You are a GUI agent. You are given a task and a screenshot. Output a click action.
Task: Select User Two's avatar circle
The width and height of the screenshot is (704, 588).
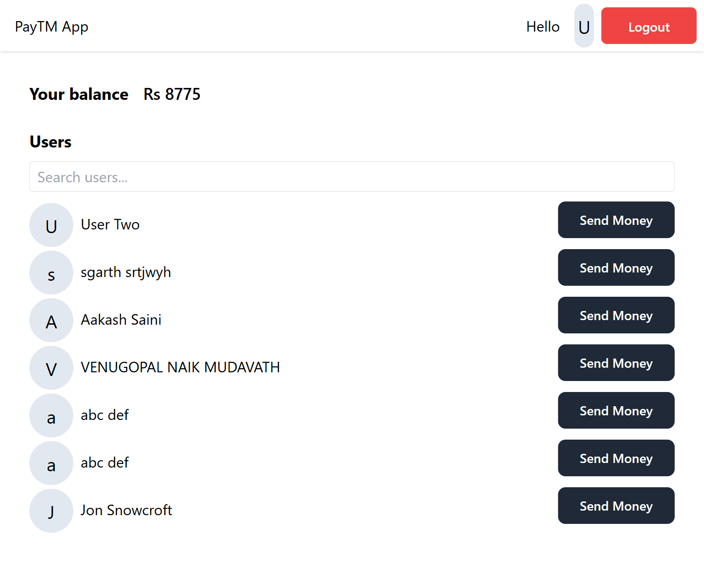[51, 225]
